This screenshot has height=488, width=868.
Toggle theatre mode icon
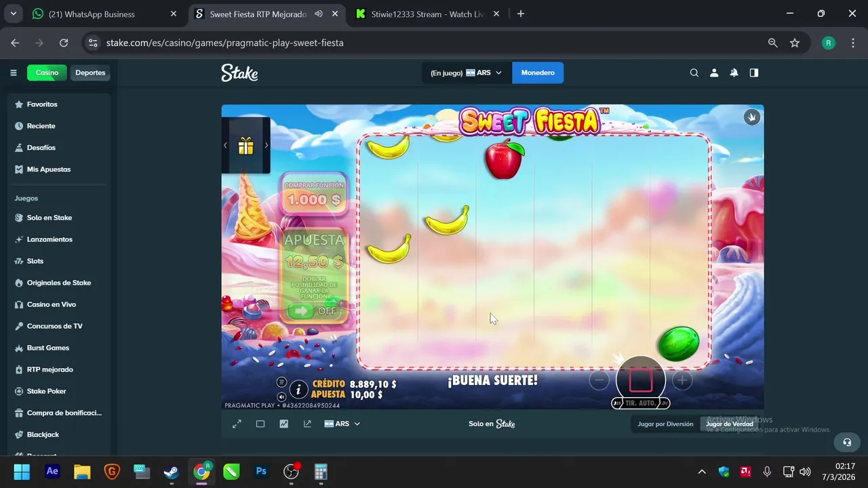pos(260,424)
